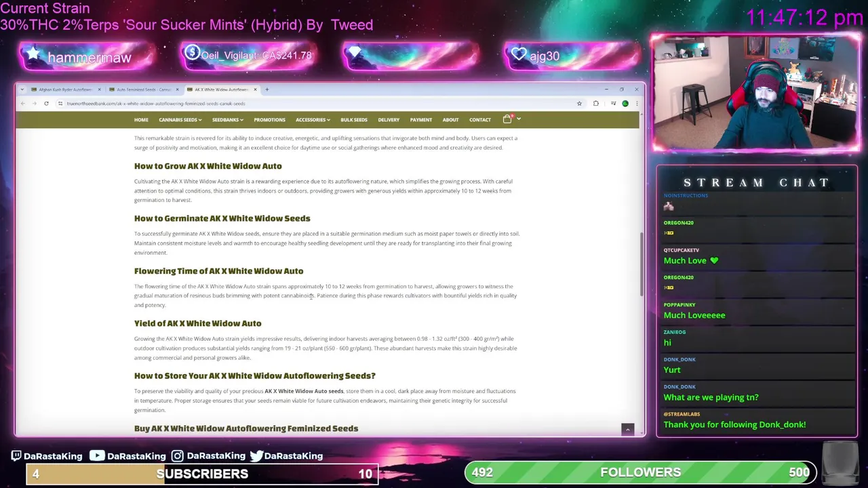
Task: Click the 'Yield of AK X White Widow Auto' heading
Action: pyautogui.click(x=197, y=323)
